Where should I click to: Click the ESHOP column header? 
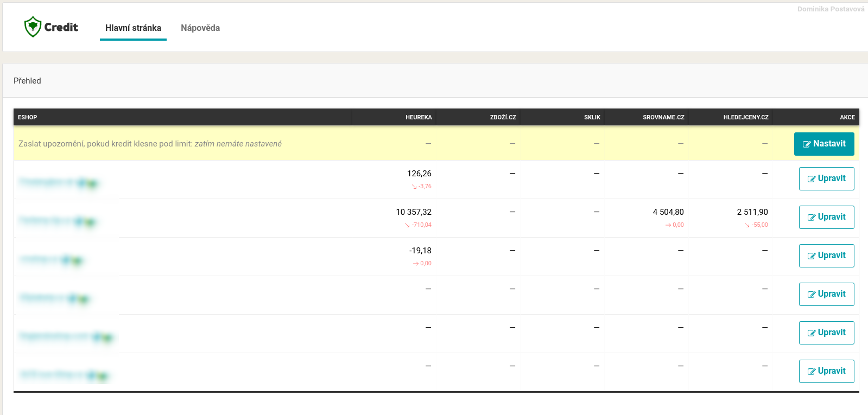coord(28,117)
